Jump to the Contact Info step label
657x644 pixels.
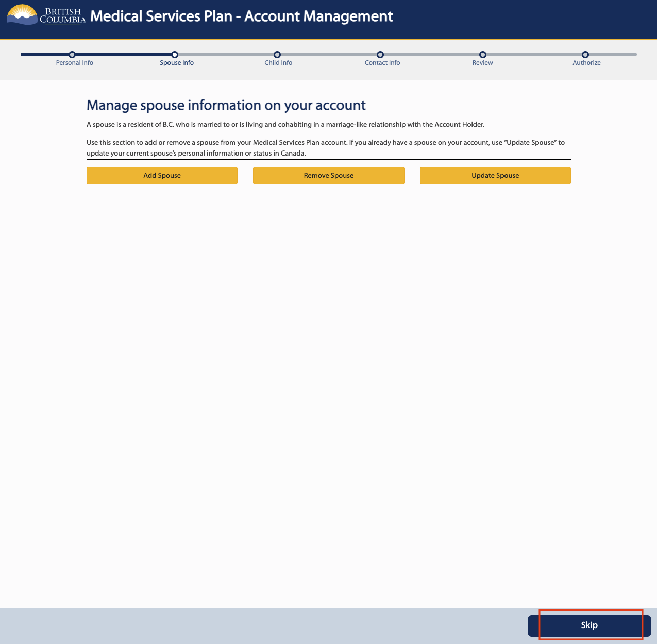pos(382,63)
